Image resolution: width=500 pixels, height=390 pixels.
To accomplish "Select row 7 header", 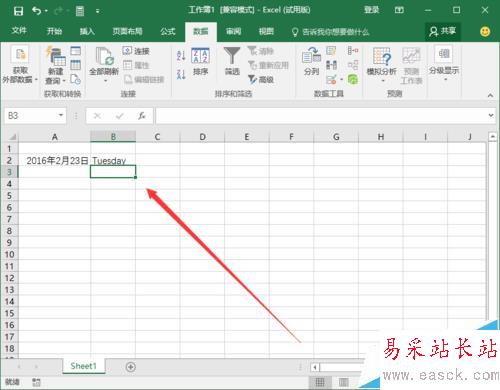I will coord(9,219).
